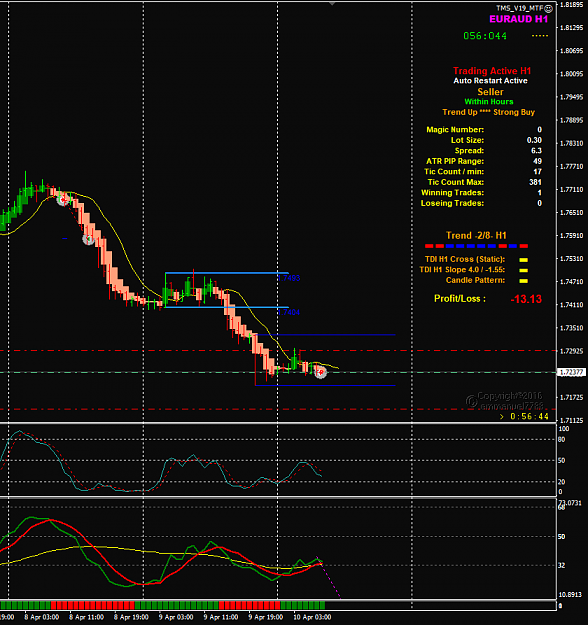The width and height of the screenshot is (588, 625).
Task: Click the yellow indicator beside Candle Pattern
Action: click(523, 281)
